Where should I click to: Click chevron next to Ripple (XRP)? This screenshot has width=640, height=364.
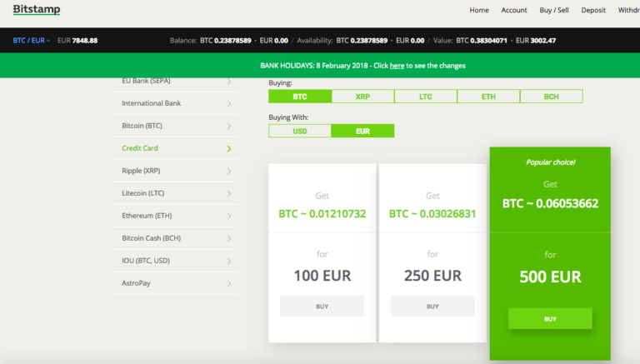(x=229, y=171)
